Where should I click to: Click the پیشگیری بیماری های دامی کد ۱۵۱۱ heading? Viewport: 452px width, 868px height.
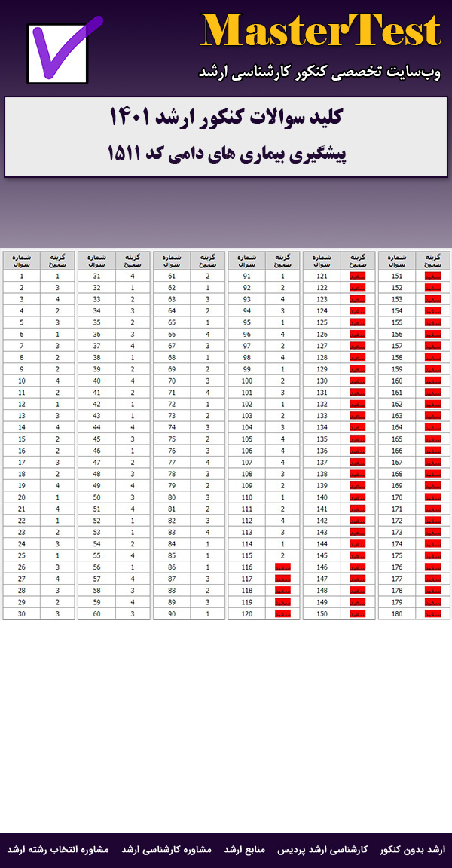pos(226,153)
